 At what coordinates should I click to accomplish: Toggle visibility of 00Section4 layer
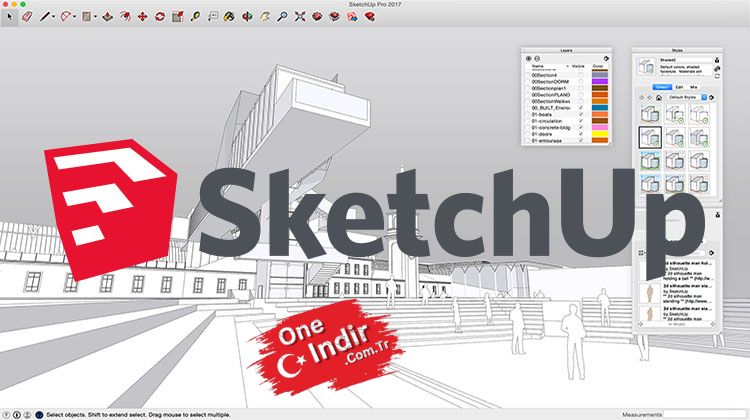581,75
